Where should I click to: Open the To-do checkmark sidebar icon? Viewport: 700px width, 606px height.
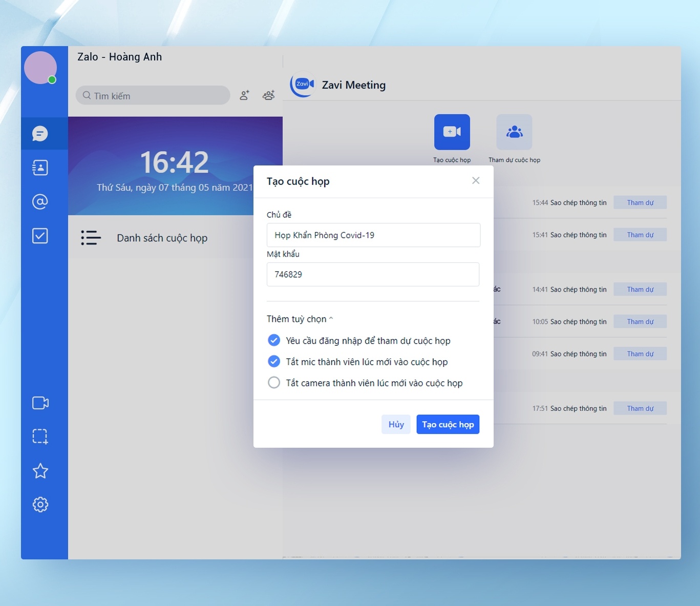pyautogui.click(x=40, y=236)
